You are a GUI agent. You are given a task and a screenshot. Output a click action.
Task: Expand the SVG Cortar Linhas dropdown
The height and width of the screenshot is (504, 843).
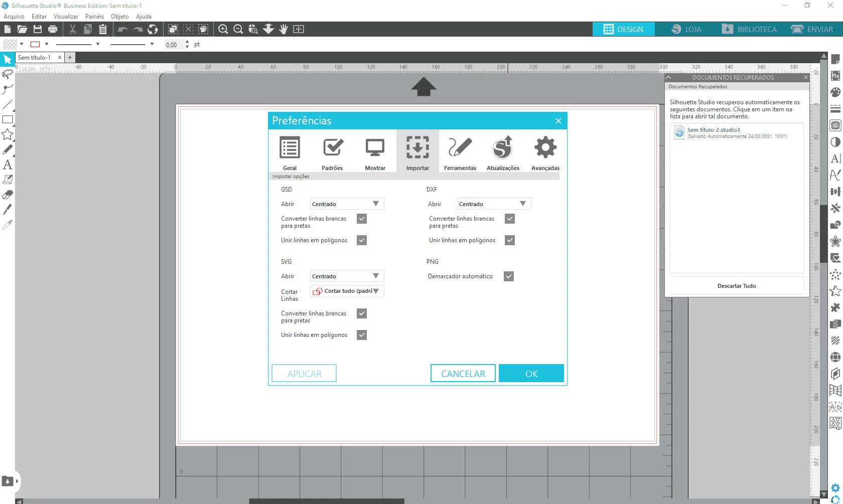point(347,291)
